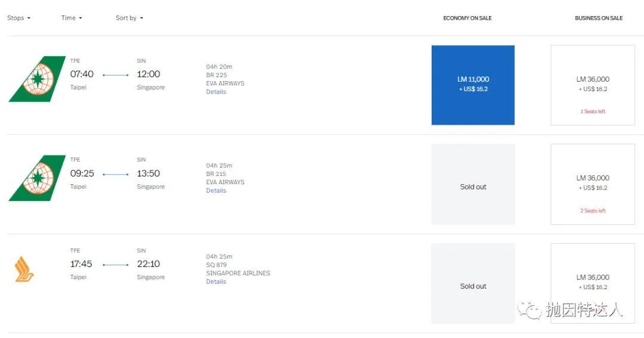Viewport: 644px width, 338px height.
Task: Open the Time filter dropdown
Action: [x=72, y=18]
